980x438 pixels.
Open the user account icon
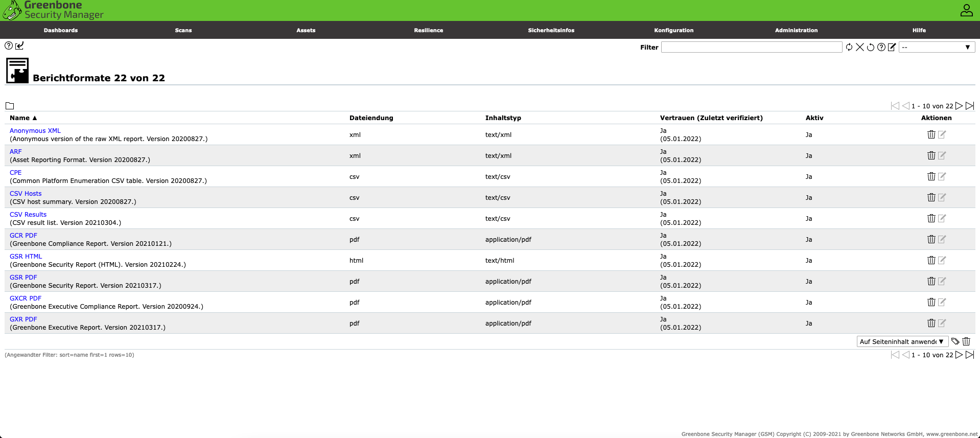pyautogui.click(x=966, y=10)
